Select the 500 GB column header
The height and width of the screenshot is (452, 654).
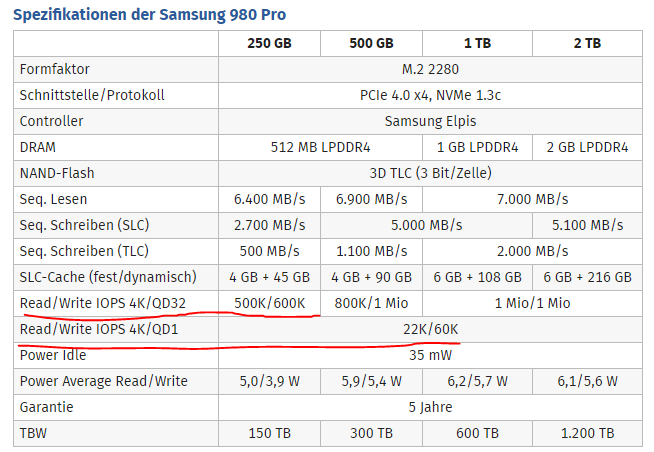371,43
